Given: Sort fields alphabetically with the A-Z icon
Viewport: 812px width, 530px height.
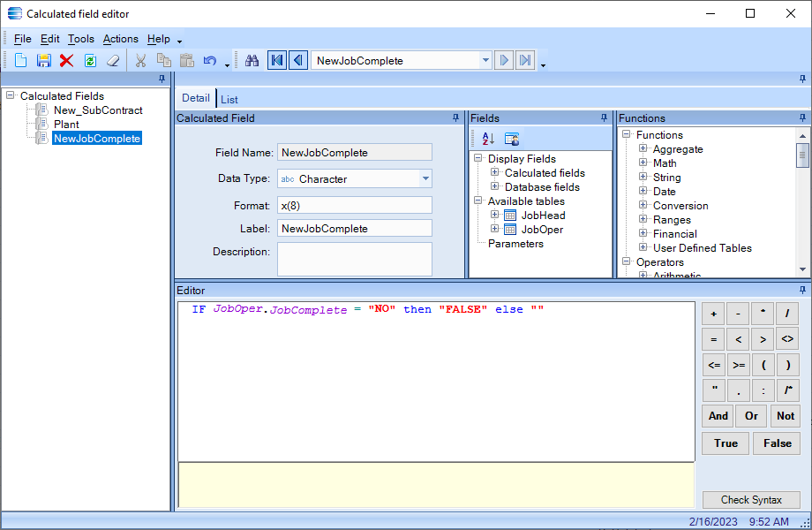Looking at the screenshot, I should [x=488, y=139].
